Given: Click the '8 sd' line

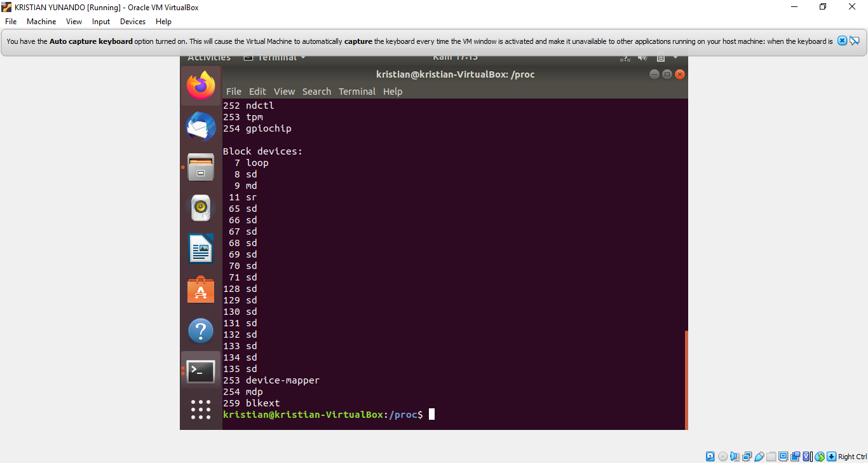Looking at the screenshot, I should tap(246, 174).
